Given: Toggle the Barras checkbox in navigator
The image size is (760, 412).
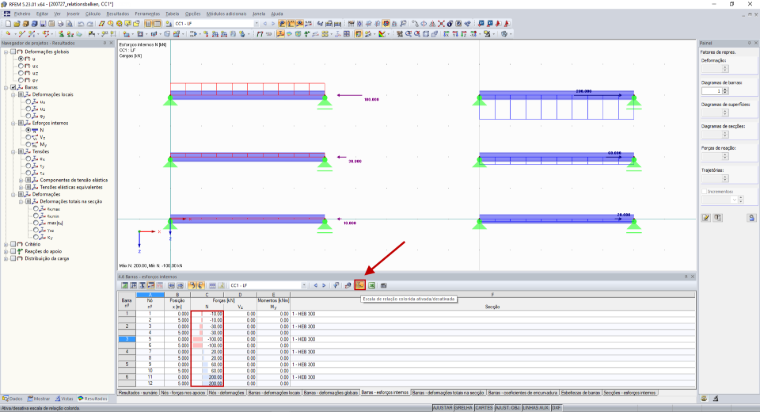Looking at the screenshot, I should (14, 87).
